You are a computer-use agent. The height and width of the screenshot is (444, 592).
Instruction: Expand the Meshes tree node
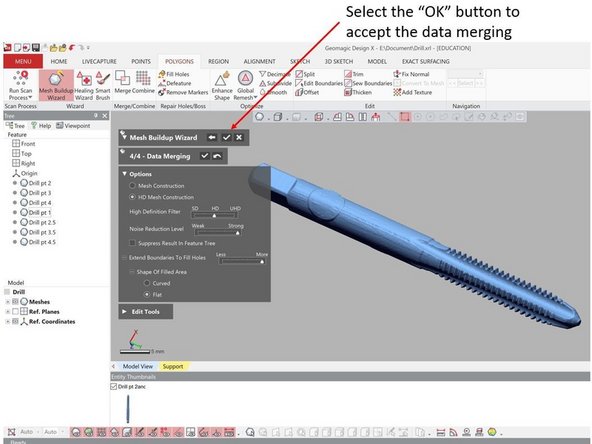click(7, 302)
